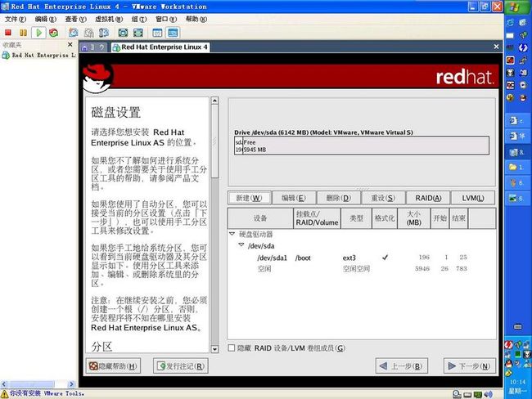Click the Free 5945 MB disk segment
Viewport: 532px width, 399px height.
coord(366,146)
